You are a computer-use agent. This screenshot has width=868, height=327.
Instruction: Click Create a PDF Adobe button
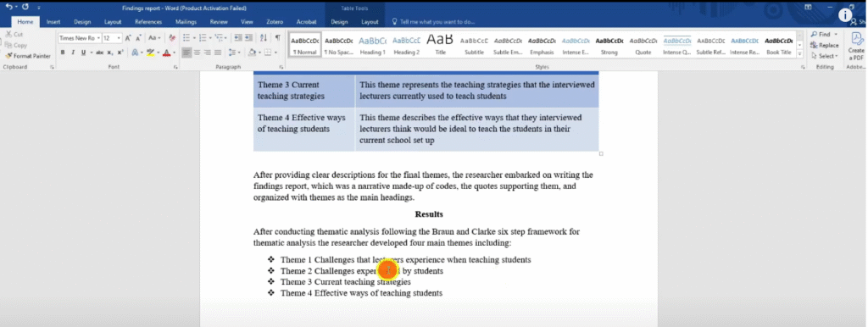[x=856, y=46]
